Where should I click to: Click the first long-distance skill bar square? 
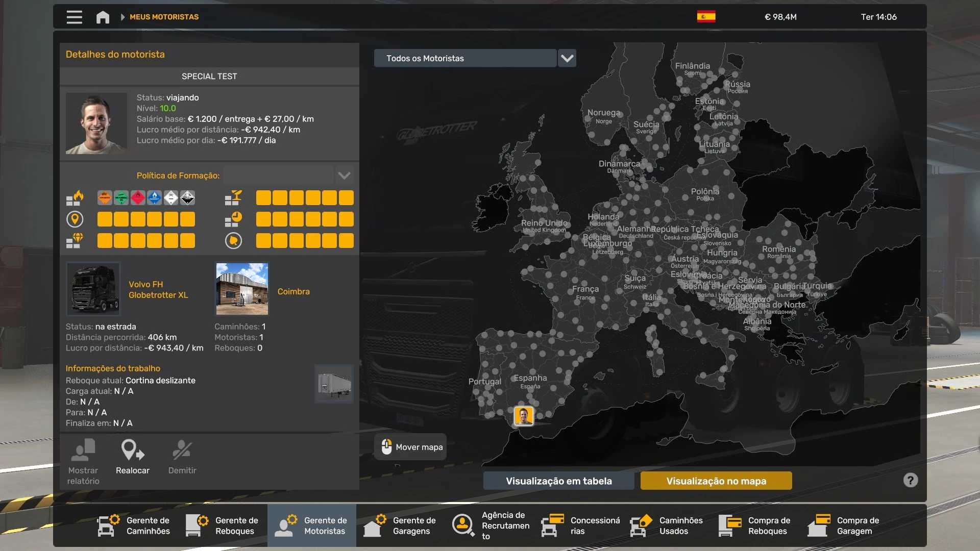(105, 219)
